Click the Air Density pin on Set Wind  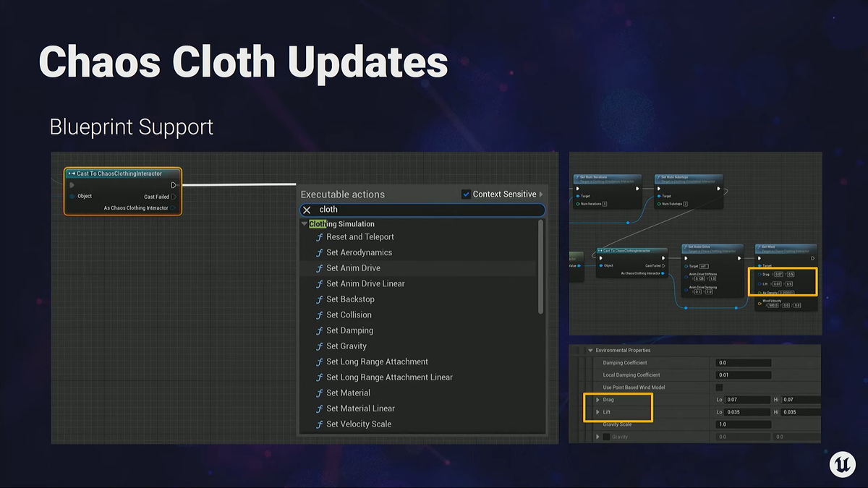(759, 293)
